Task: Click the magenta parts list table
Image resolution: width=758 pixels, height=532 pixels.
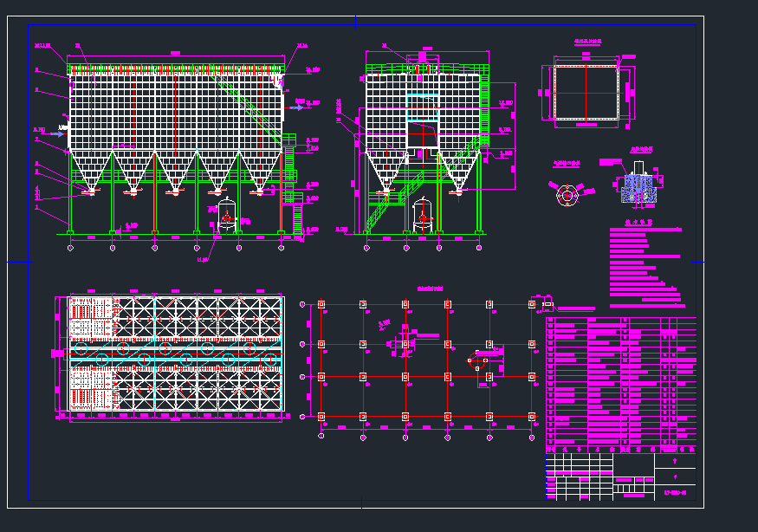Action: click(x=620, y=381)
